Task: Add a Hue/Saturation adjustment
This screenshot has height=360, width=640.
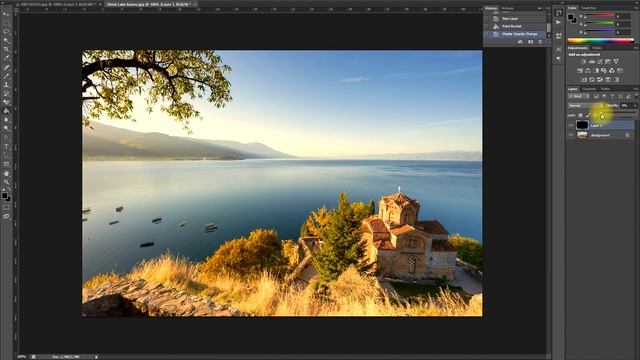Action: coord(580,71)
